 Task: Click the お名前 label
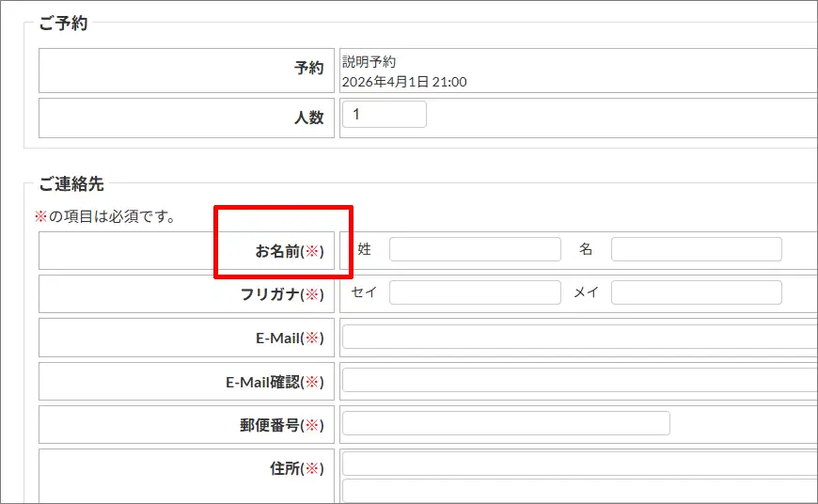coord(289,251)
